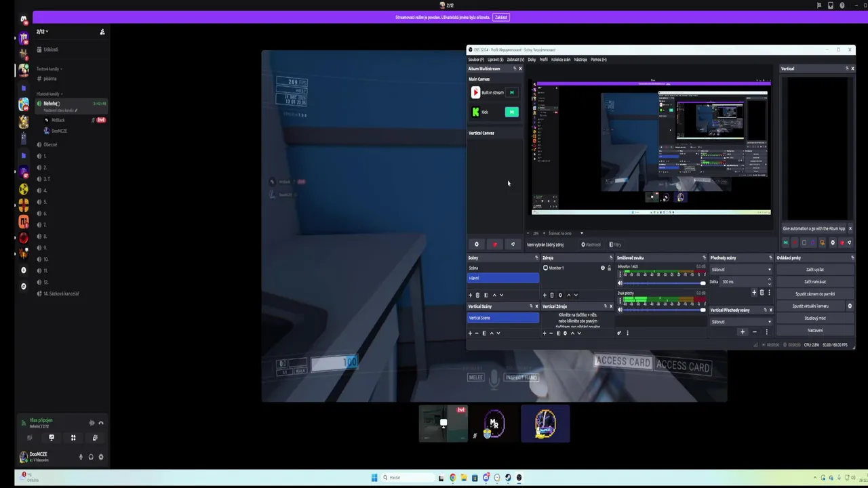Open Aitum Multistream settings gear icon
Viewport: 868px width, 488px height.
477,245
